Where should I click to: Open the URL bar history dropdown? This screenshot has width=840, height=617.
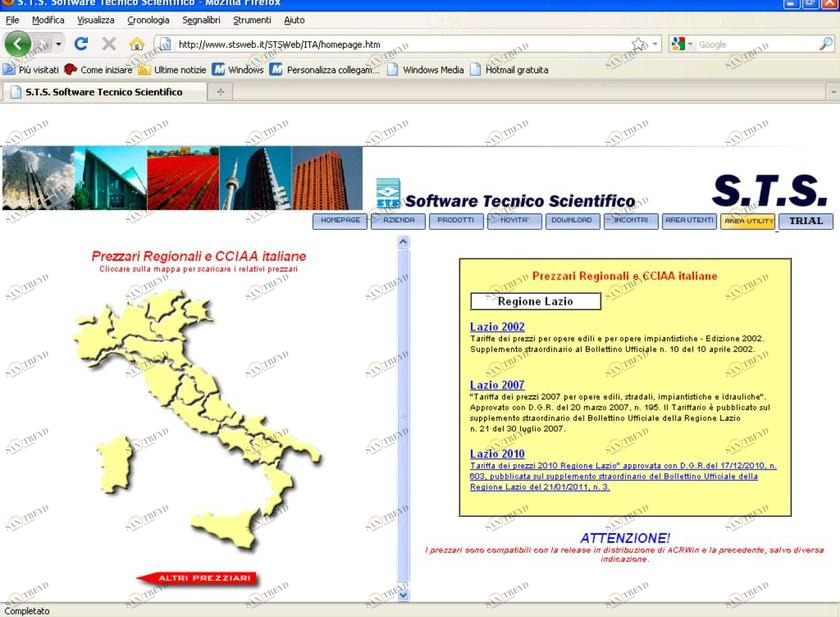(x=655, y=44)
